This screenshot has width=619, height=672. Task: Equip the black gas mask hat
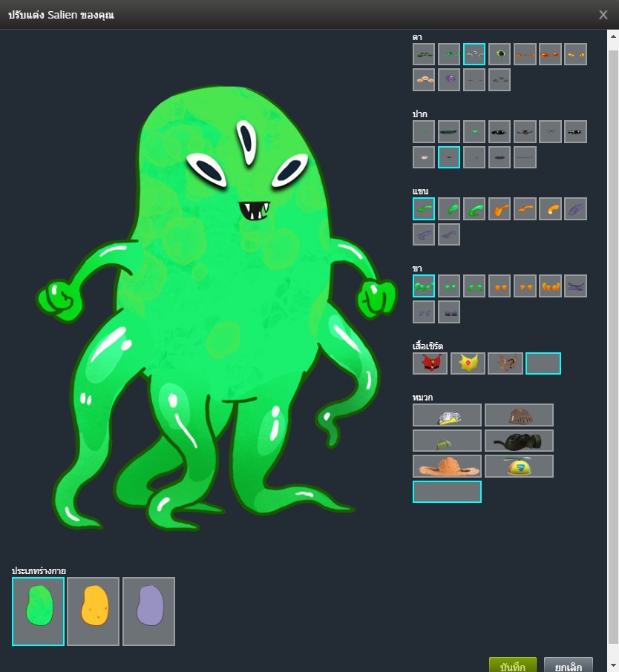click(519, 441)
